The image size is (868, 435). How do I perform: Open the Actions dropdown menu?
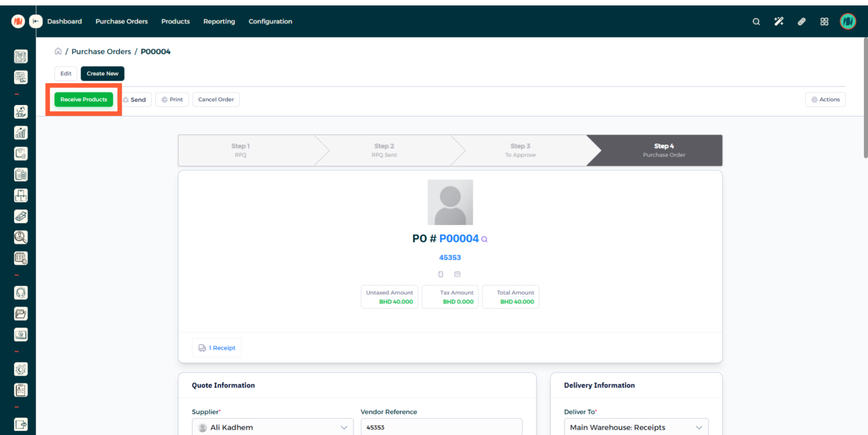click(825, 100)
